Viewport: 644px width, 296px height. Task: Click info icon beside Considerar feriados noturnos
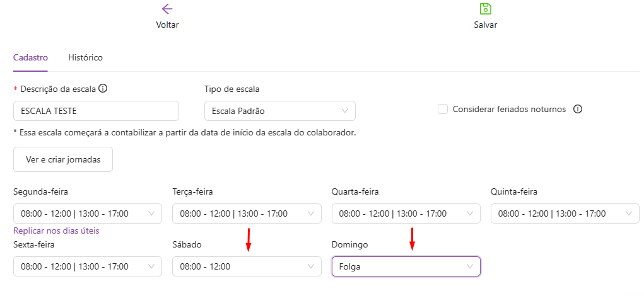577,109
